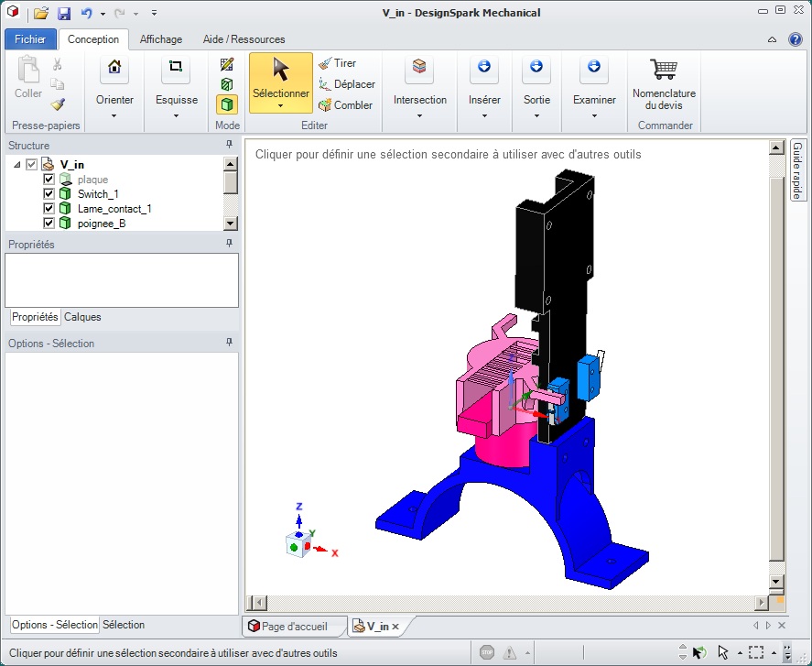Click Nomenclature du devis shopping cart

tap(664, 83)
